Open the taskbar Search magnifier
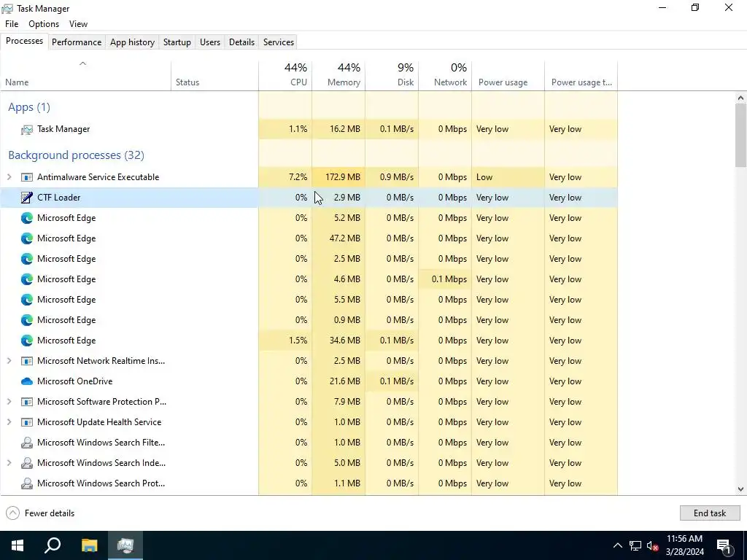This screenshot has height=560, width=747. (x=53, y=545)
